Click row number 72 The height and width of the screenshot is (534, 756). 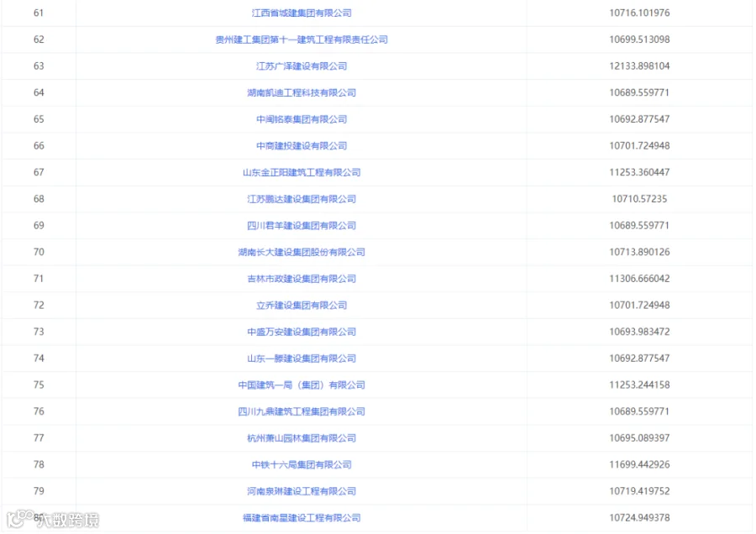39,305
